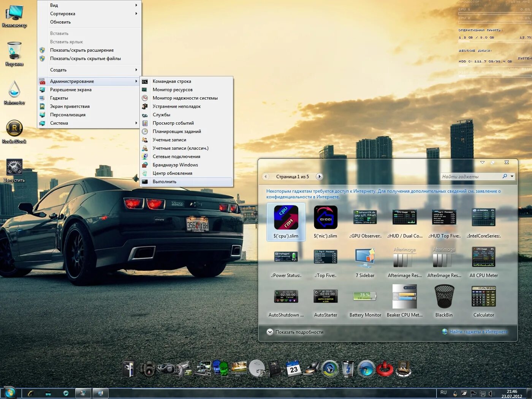Viewport: 532px width, 399px height.
Task: Toggle Показать/скрыть расширение
Action: (x=89, y=50)
